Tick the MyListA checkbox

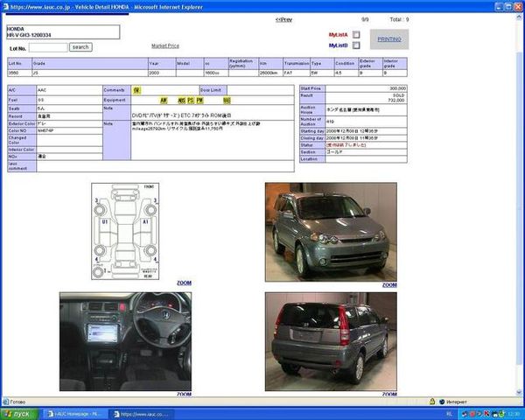pyautogui.click(x=356, y=34)
